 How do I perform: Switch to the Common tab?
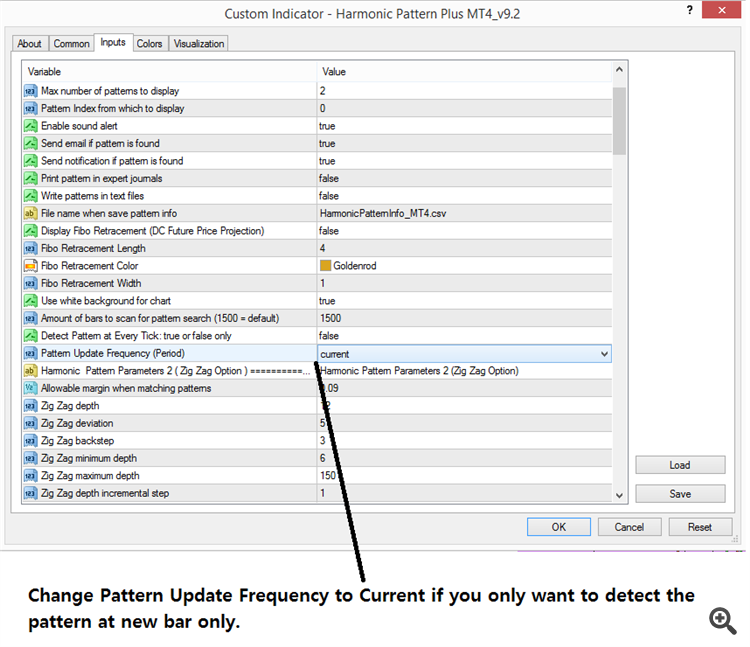coord(71,44)
